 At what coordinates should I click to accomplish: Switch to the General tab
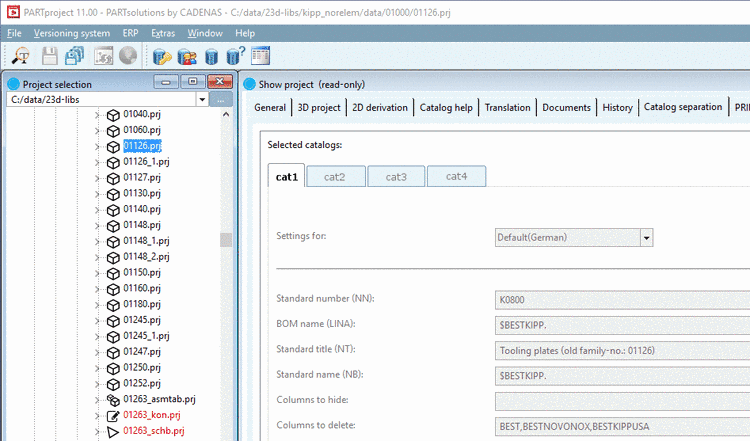coord(270,107)
